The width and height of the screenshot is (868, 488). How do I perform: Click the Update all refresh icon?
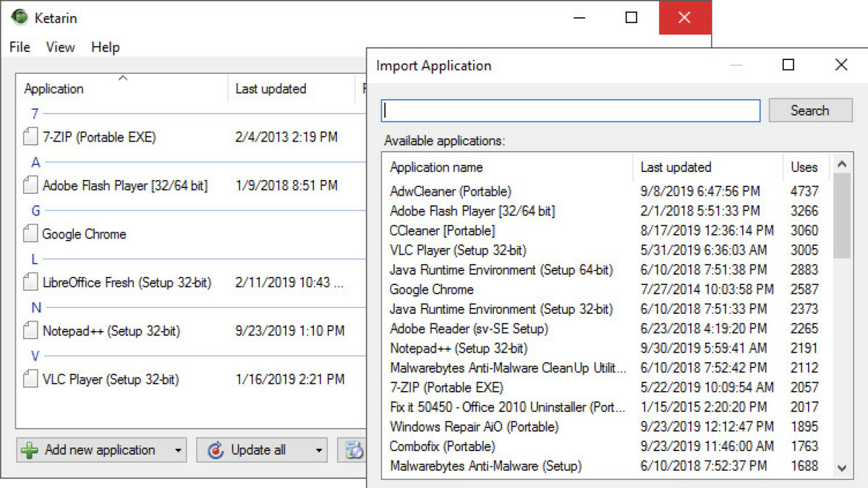pos(216,450)
